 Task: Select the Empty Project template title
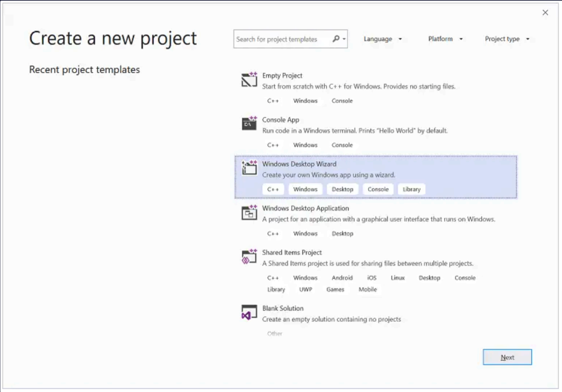click(x=282, y=76)
